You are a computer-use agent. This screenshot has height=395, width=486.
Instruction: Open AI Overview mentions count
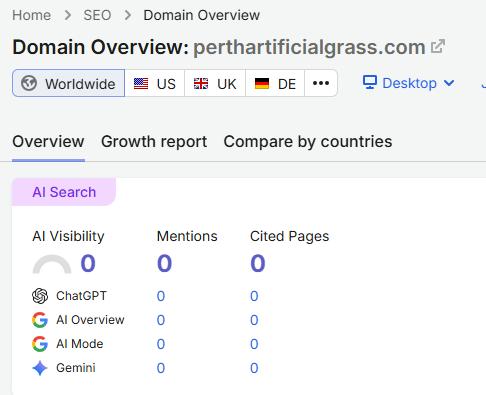tap(161, 320)
